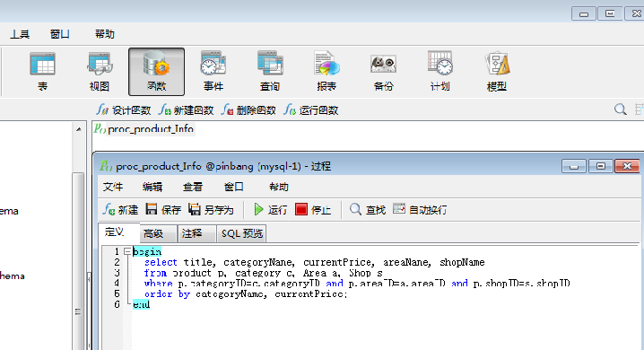Click 'currentPrice' in the select line
The image size is (644, 350).
pos(337,262)
